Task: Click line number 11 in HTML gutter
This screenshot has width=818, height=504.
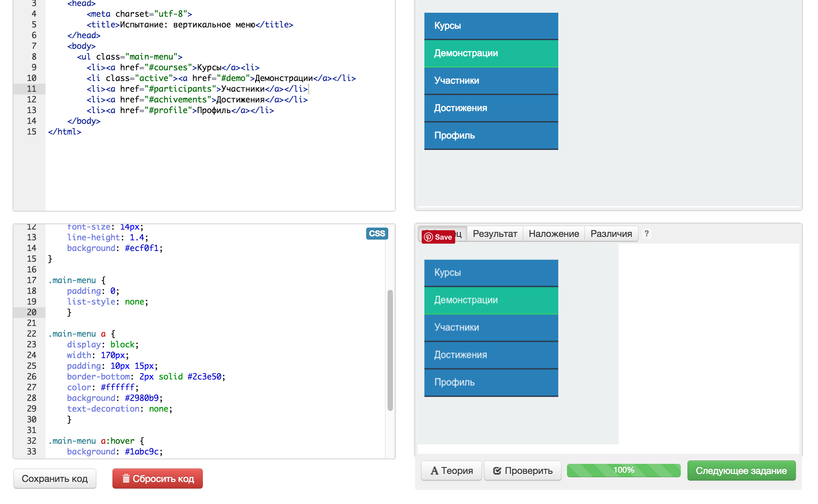Action: tap(31, 89)
